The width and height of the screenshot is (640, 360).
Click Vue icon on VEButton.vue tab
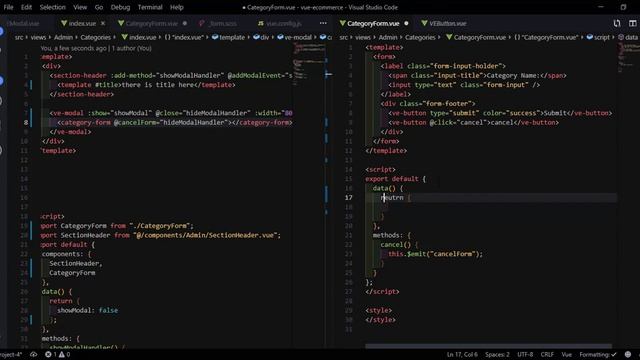coord(424,24)
